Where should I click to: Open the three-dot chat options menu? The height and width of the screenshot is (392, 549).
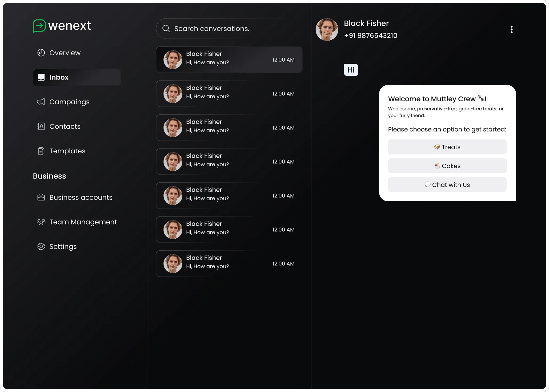coord(511,30)
